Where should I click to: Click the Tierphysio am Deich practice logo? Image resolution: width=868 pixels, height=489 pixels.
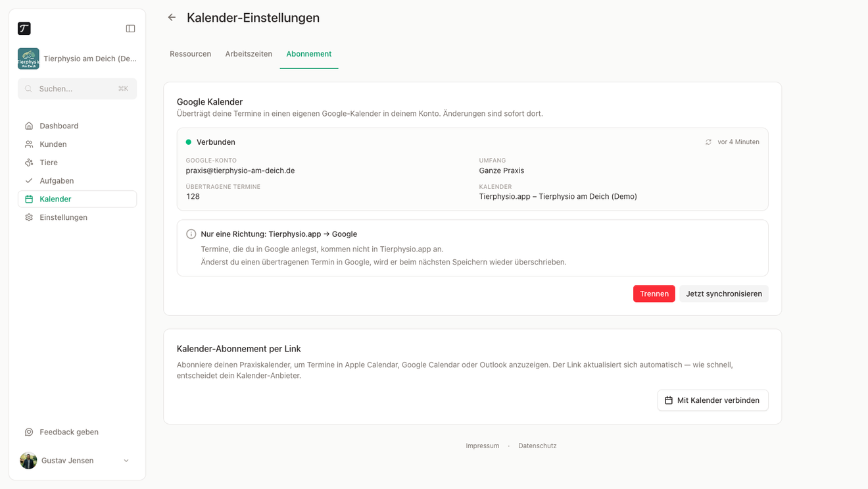28,59
